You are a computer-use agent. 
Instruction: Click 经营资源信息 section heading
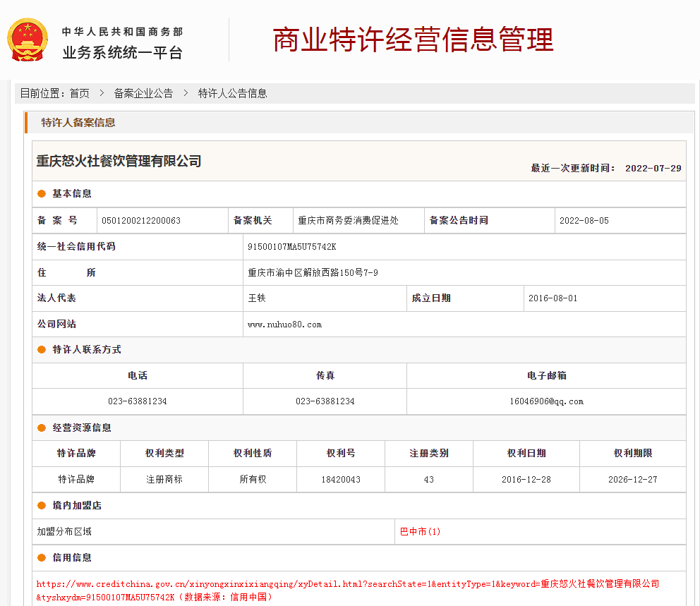[82, 428]
